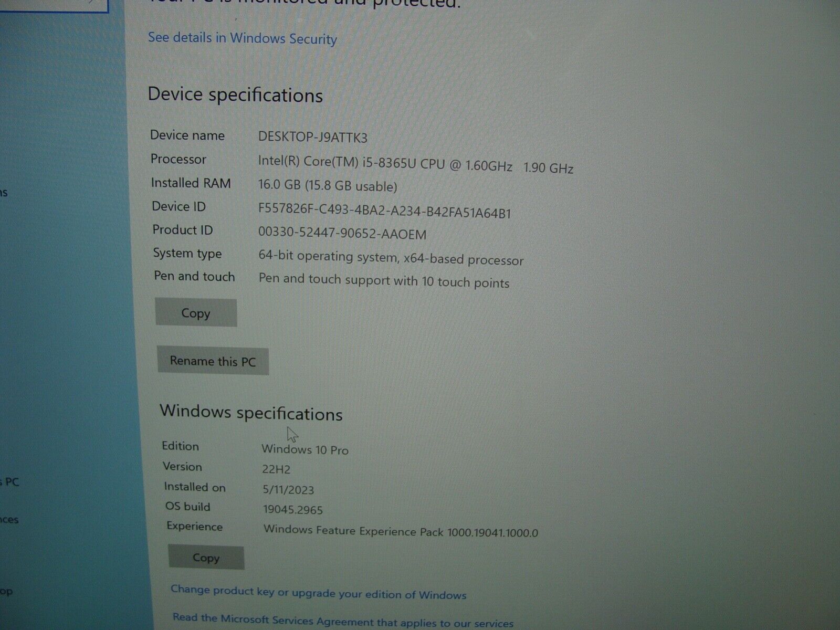Select Product ID value 00330-52447-90652-AAOEM
Screen dimensions: 840x630
pos(342,233)
